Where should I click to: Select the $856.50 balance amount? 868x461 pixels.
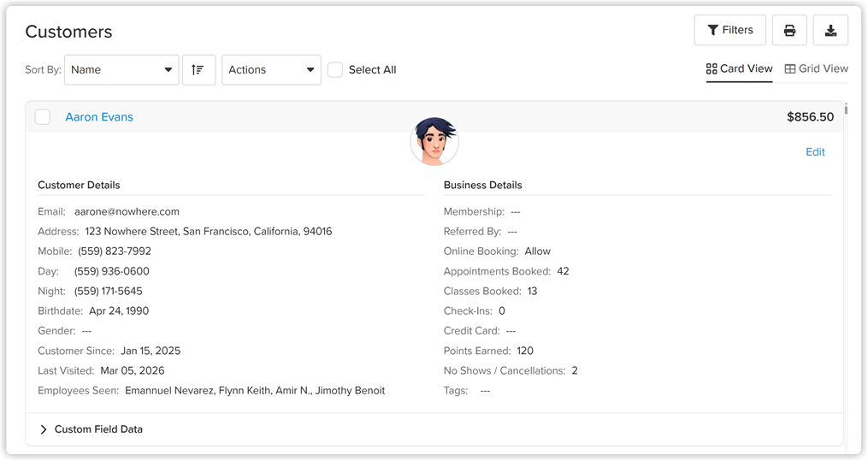pyautogui.click(x=810, y=117)
